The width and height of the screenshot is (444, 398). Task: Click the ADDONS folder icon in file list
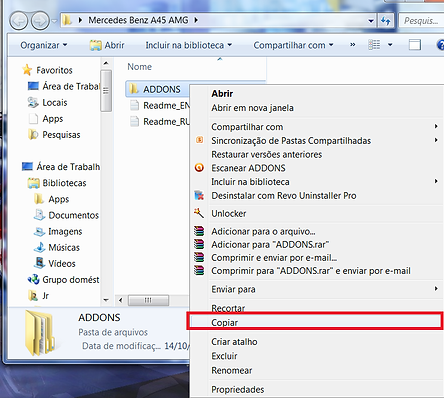point(134,89)
